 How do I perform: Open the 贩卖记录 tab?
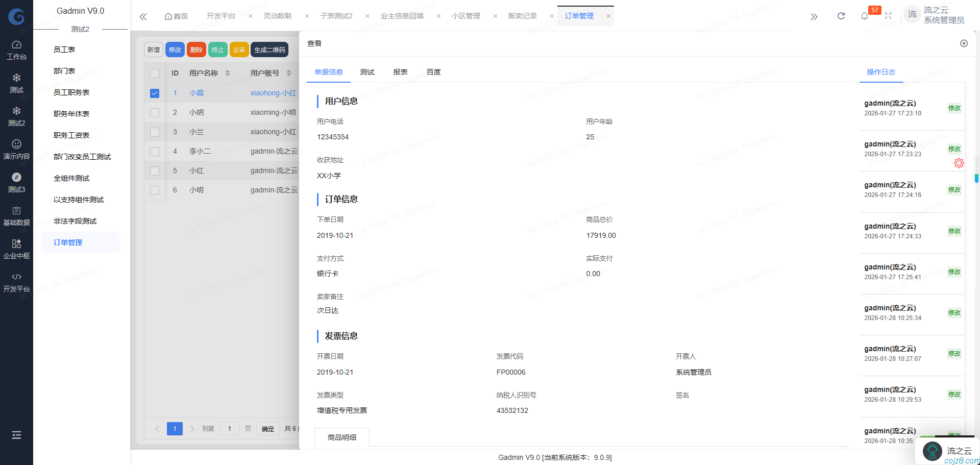click(522, 16)
